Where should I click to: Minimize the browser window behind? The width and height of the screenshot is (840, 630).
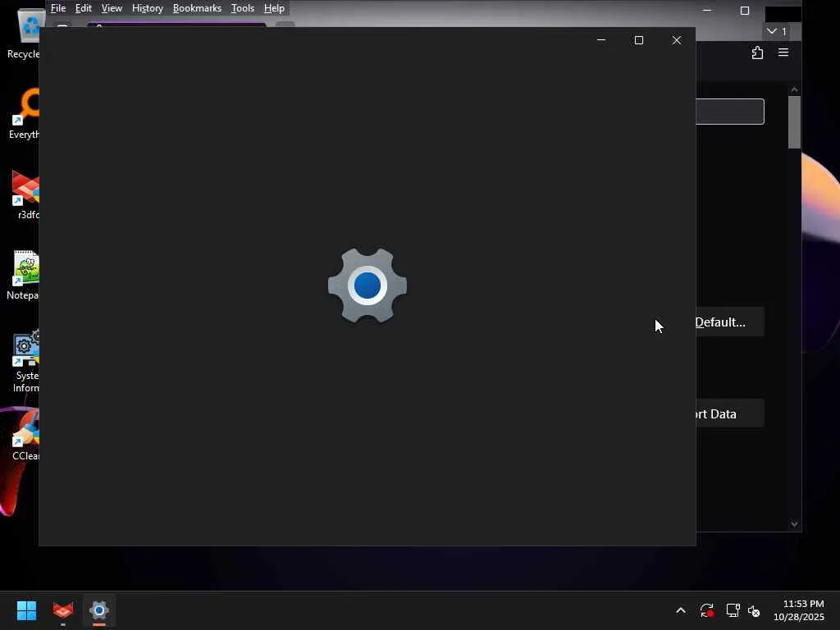point(707,11)
